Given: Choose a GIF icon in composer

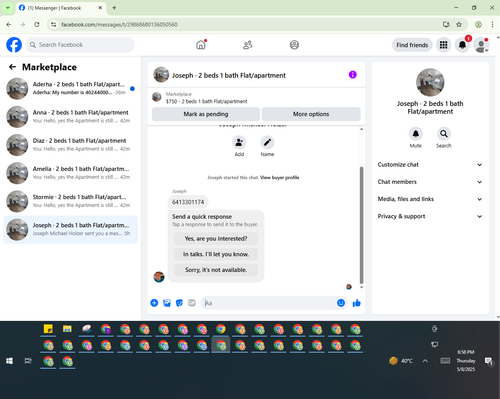Looking at the screenshot, I should [192, 303].
